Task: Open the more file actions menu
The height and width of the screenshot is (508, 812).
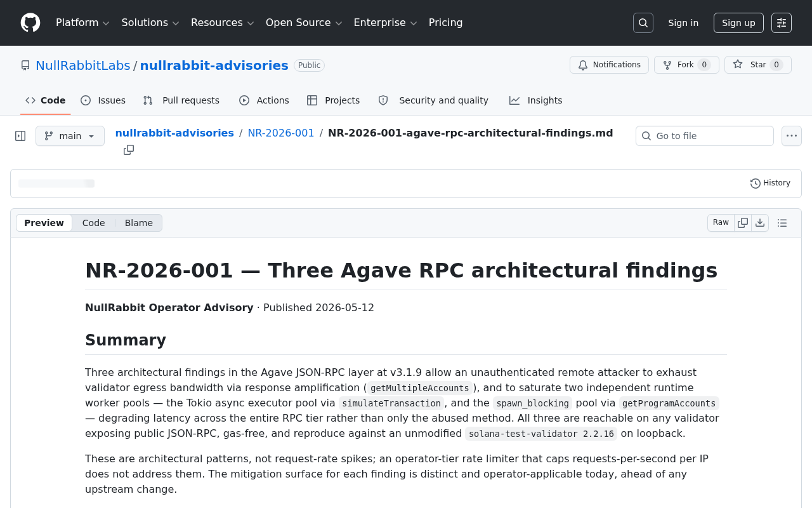Action: coord(792,136)
